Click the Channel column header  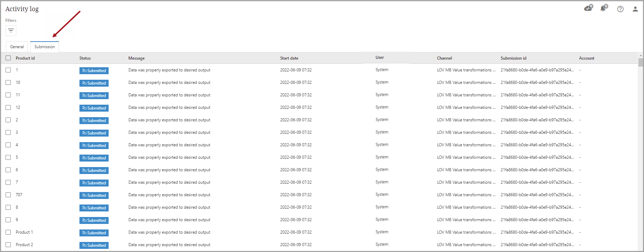pos(444,58)
